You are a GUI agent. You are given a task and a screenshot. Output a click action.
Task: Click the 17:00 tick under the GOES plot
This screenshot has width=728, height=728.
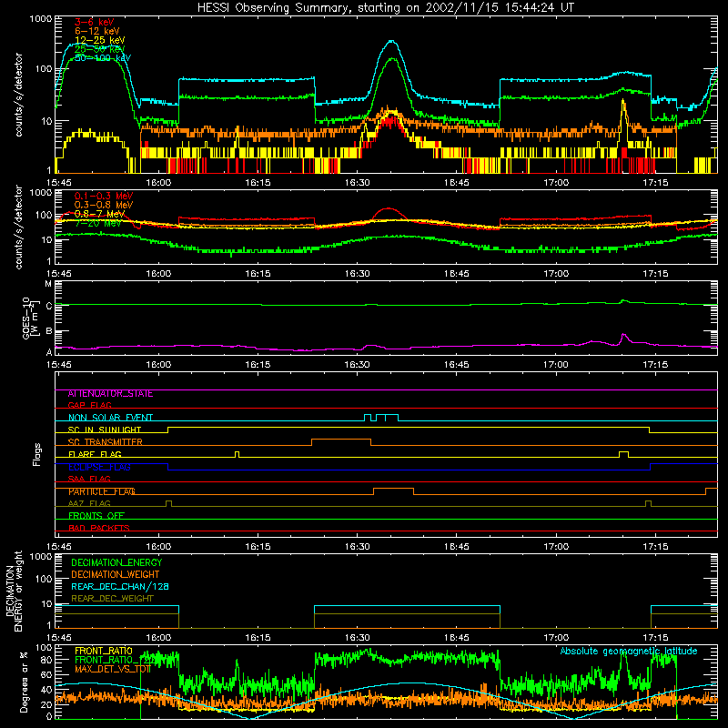(x=556, y=365)
